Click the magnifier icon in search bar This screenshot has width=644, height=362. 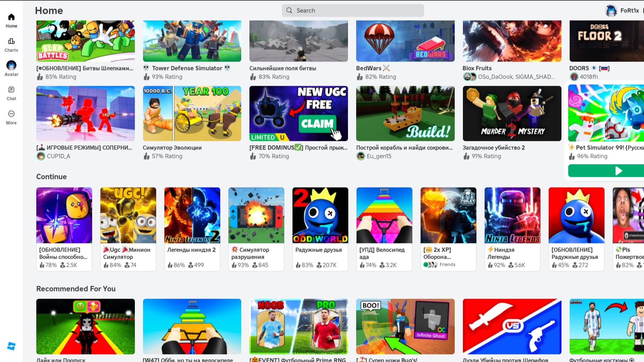[x=289, y=11]
